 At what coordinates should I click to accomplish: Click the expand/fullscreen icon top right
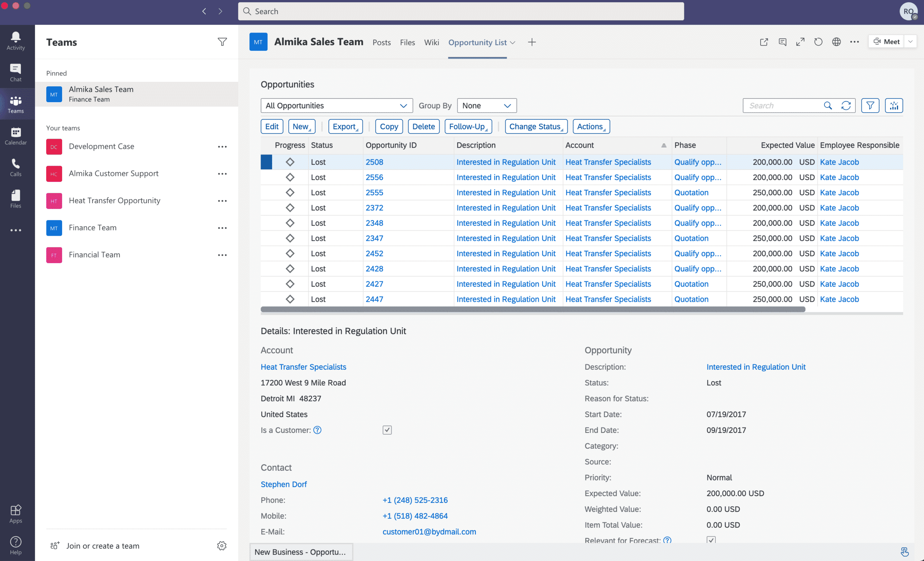(x=800, y=42)
